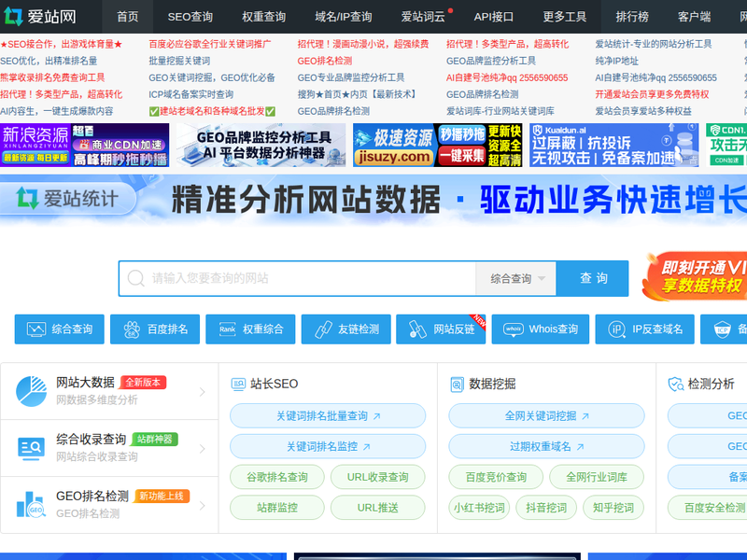Open the 爱站词云 nav item
Image resolution: width=747 pixels, height=560 pixels.
(423, 17)
